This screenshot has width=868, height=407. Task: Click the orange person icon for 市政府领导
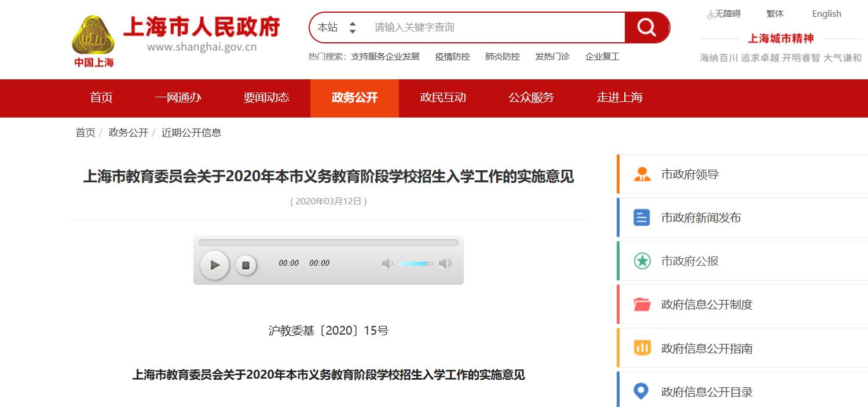pos(642,174)
